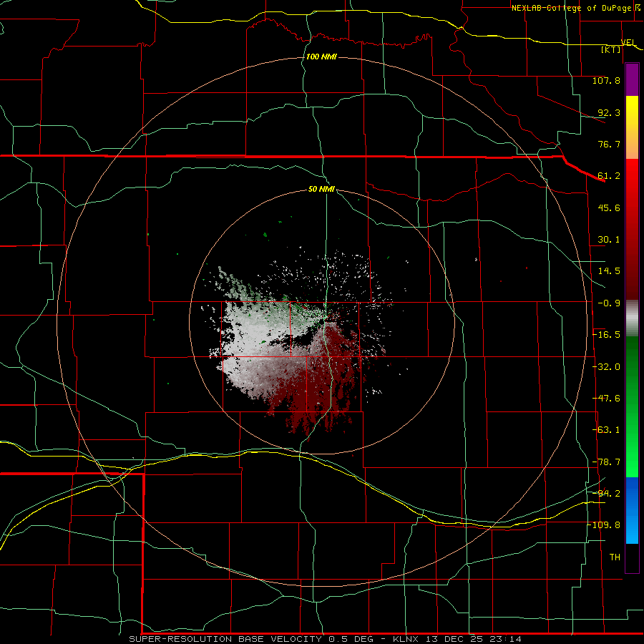
Task: Select the 92.3 scale value
Action: [x=609, y=112]
